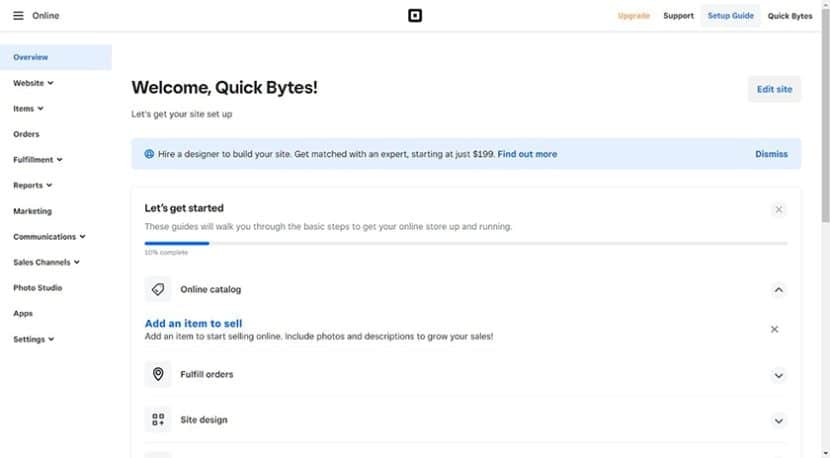Dismiss the hire a designer banner
This screenshot has height=458, width=830.
tap(771, 154)
